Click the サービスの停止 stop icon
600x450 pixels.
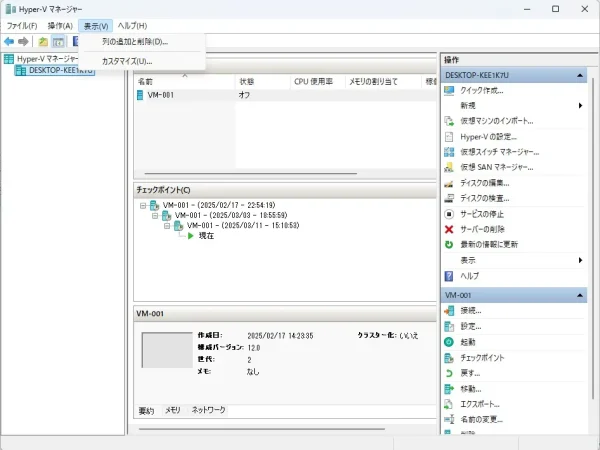pos(449,214)
